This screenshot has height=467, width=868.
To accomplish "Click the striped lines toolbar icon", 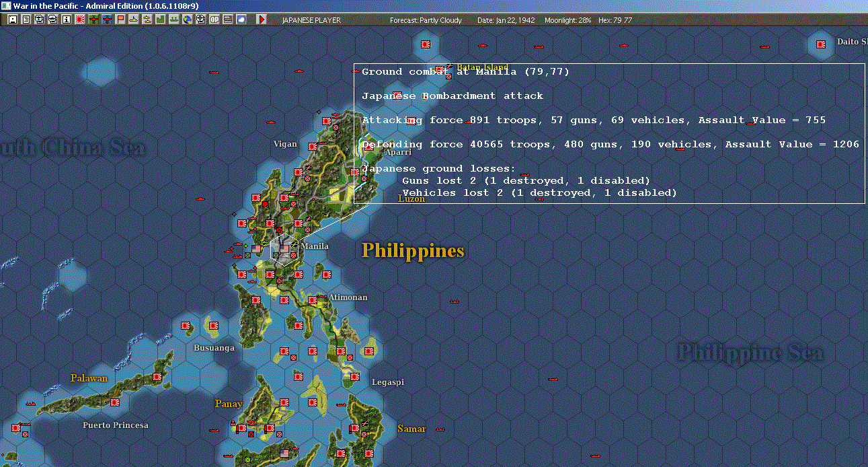I will pos(228,20).
